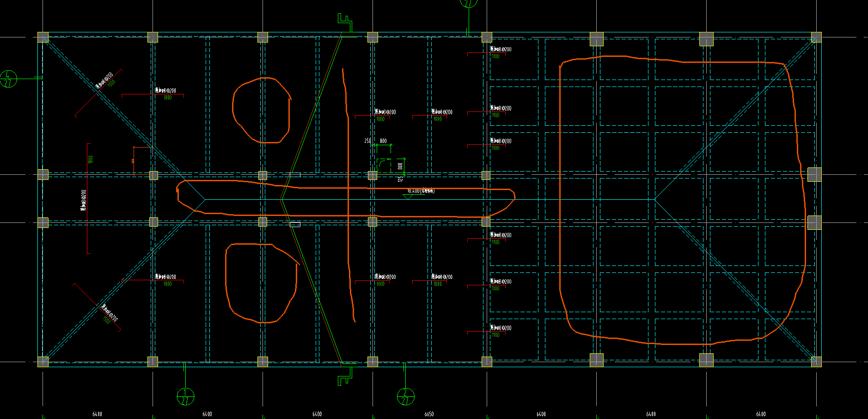Select the diagonal @200 rebar label in top-left corner
The height and width of the screenshot is (419, 868).
[104, 80]
